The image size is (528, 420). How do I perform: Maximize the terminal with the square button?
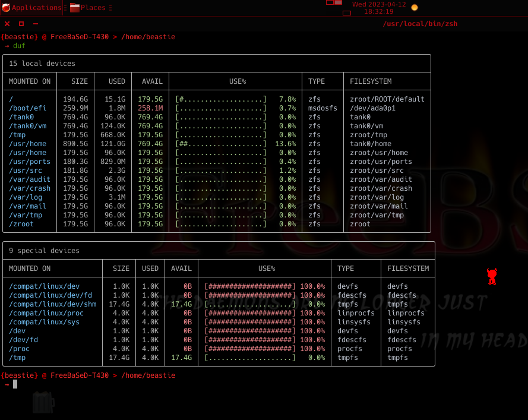21,24
